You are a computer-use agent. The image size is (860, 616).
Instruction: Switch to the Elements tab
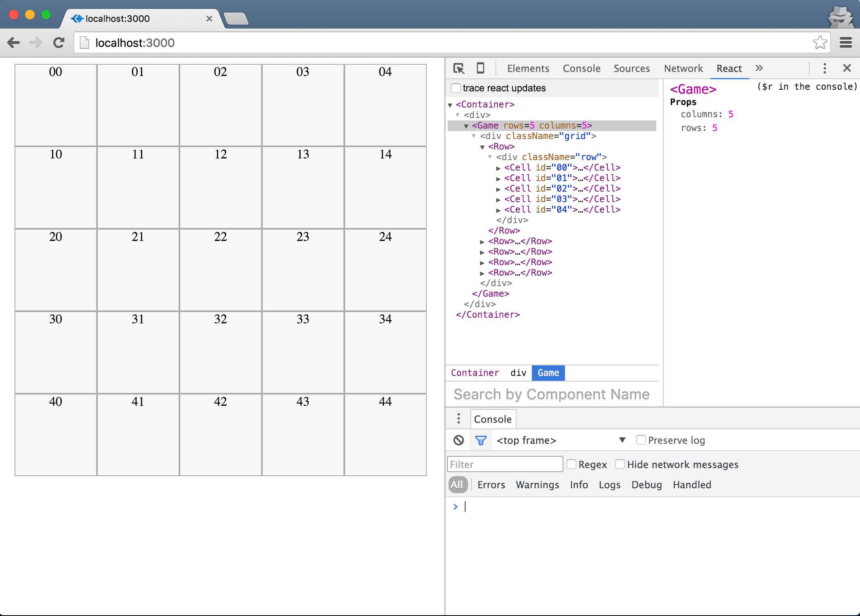tap(528, 68)
